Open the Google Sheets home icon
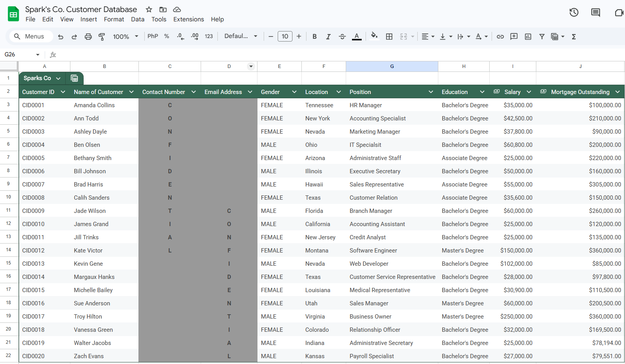This screenshot has height=364, width=625. [14, 14]
